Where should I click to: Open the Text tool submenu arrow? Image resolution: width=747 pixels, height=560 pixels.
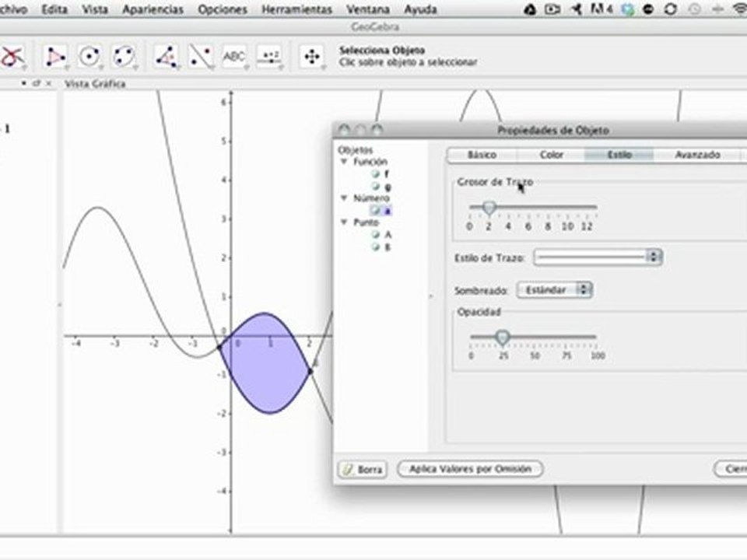[x=247, y=68]
